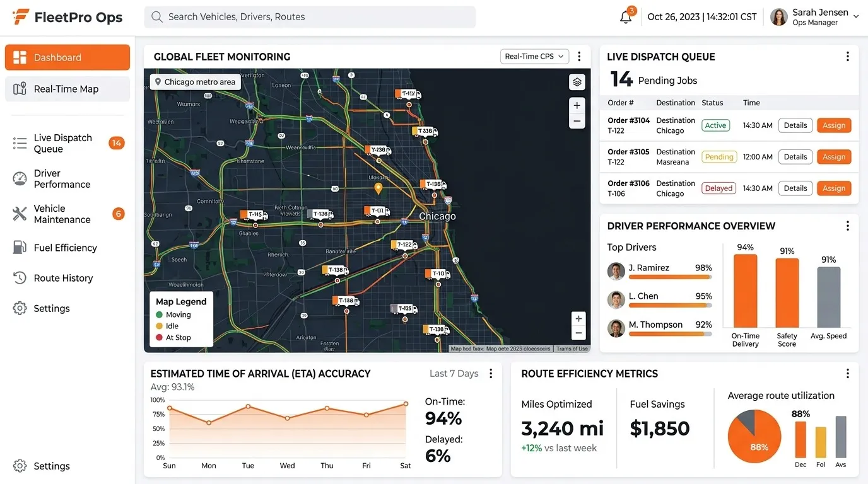The image size is (868, 484).
Task: Click the On-Time Delivery bar in chart
Action: point(746,291)
